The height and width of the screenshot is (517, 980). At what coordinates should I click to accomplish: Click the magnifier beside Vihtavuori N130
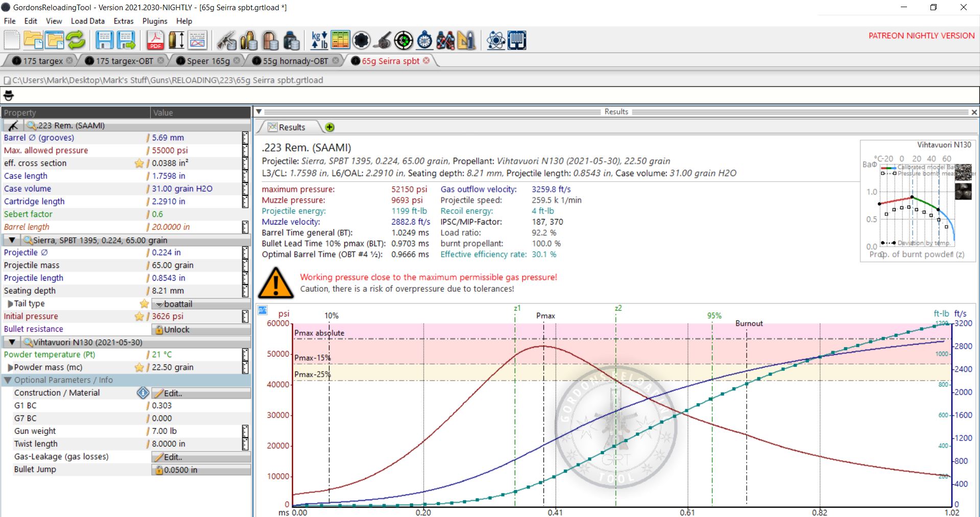click(x=28, y=342)
